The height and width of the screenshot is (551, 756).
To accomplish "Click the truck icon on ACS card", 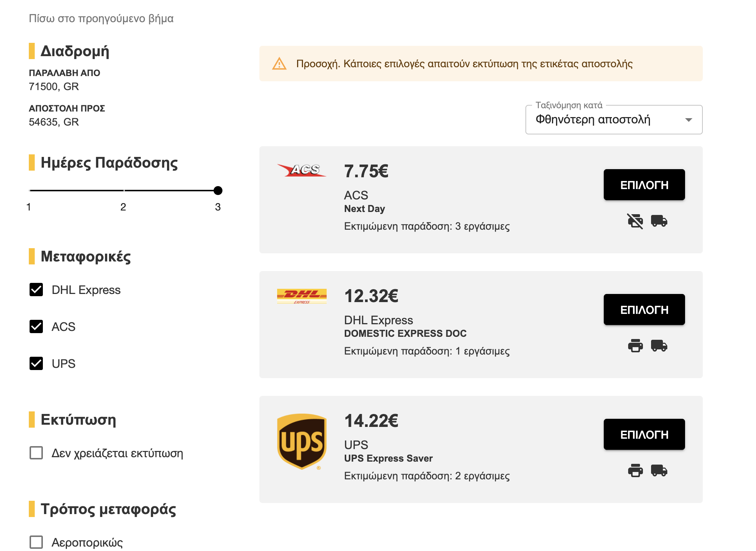I will pos(659,221).
